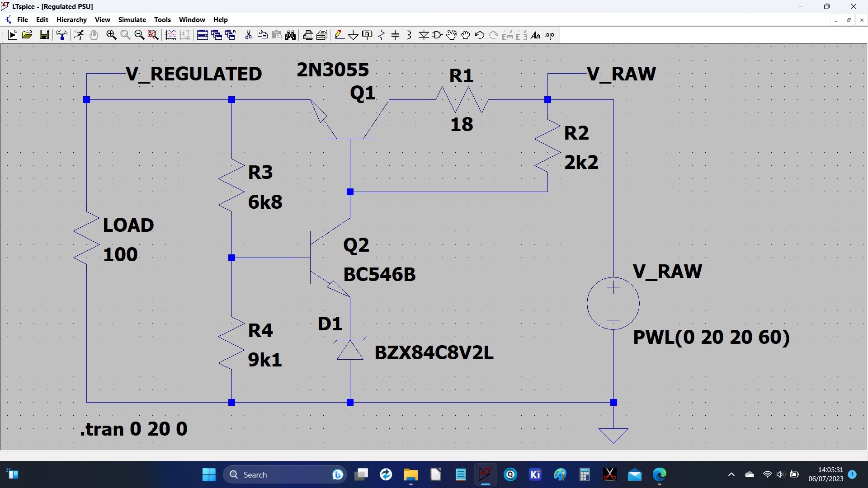This screenshot has width=868, height=488.
Task: Open Component selector gate icon
Action: tap(438, 35)
